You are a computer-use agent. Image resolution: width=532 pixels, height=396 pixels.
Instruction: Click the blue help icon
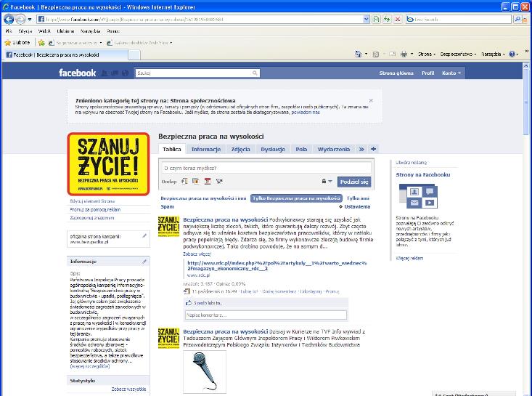coord(512,54)
